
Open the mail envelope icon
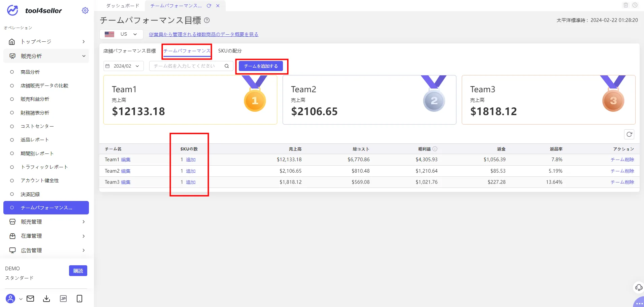[x=30, y=299]
